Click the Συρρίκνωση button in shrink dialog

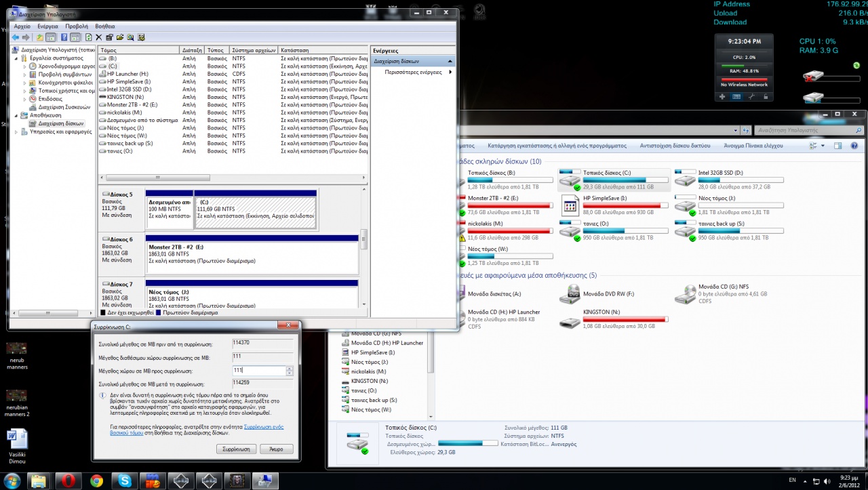pos(236,449)
